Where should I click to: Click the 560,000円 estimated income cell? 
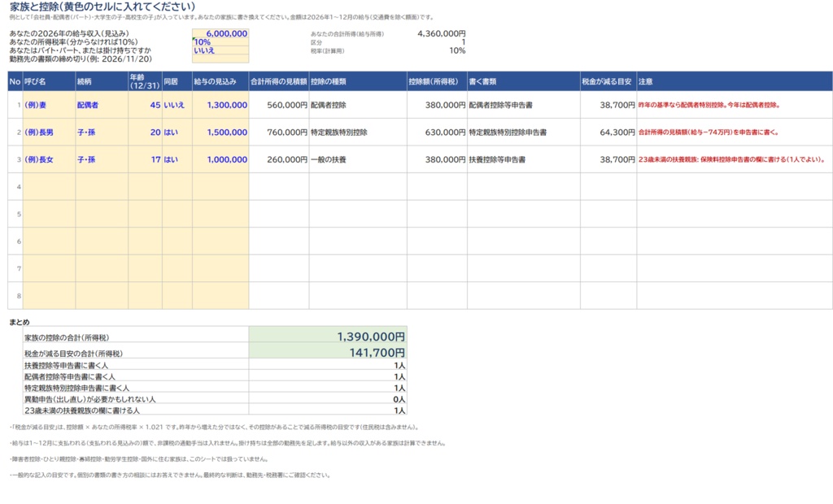279,105
